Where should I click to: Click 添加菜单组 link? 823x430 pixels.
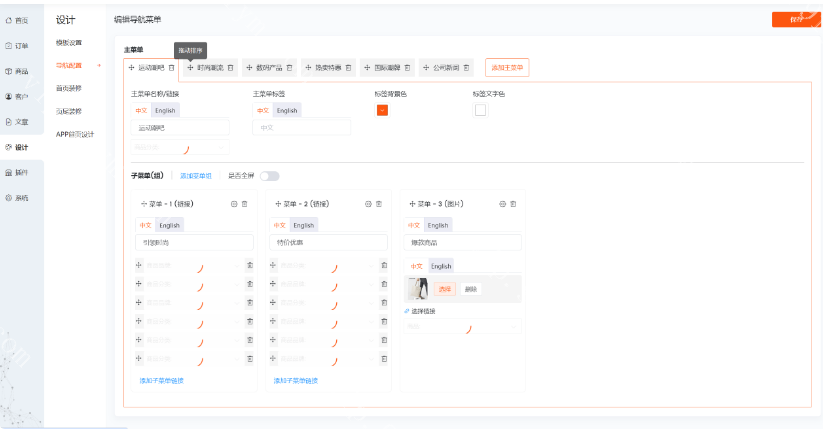pyautogui.click(x=196, y=176)
